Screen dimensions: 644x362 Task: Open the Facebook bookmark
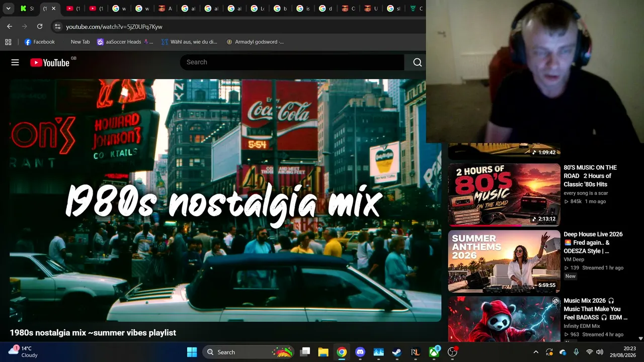[x=40, y=42]
